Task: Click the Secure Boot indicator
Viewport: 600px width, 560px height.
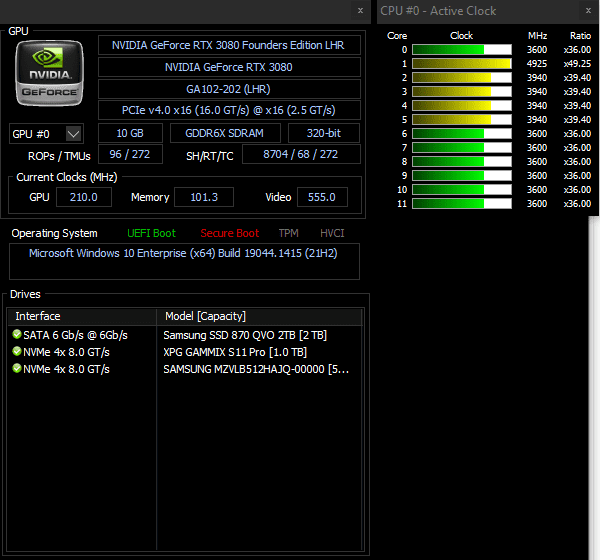Action: click(230, 233)
